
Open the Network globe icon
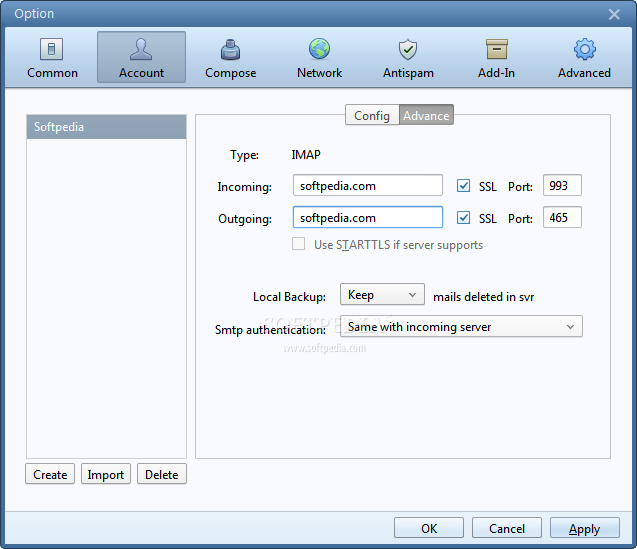319,49
